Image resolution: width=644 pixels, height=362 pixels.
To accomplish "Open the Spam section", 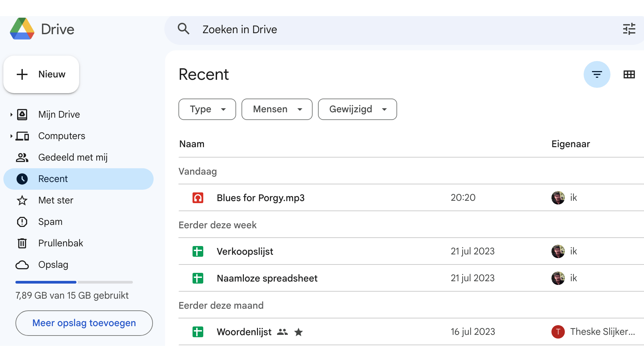I will pyautogui.click(x=50, y=222).
